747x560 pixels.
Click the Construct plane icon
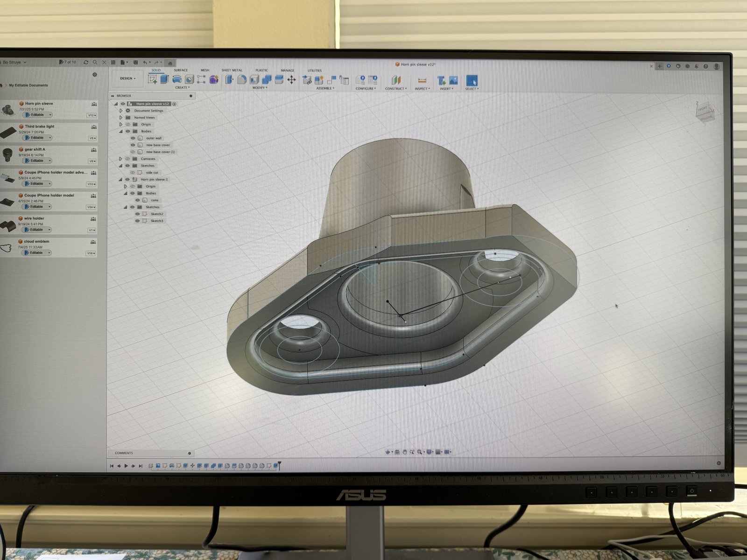pos(396,80)
